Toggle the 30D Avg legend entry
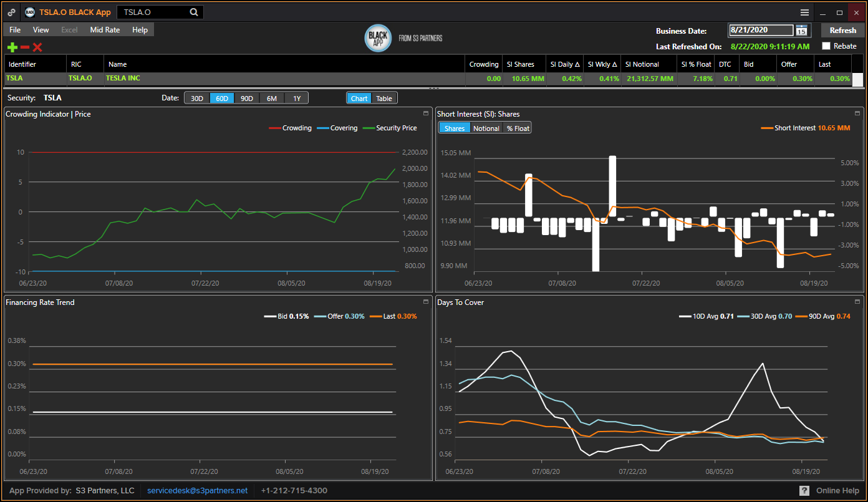The image size is (868, 502). click(764, 316)
